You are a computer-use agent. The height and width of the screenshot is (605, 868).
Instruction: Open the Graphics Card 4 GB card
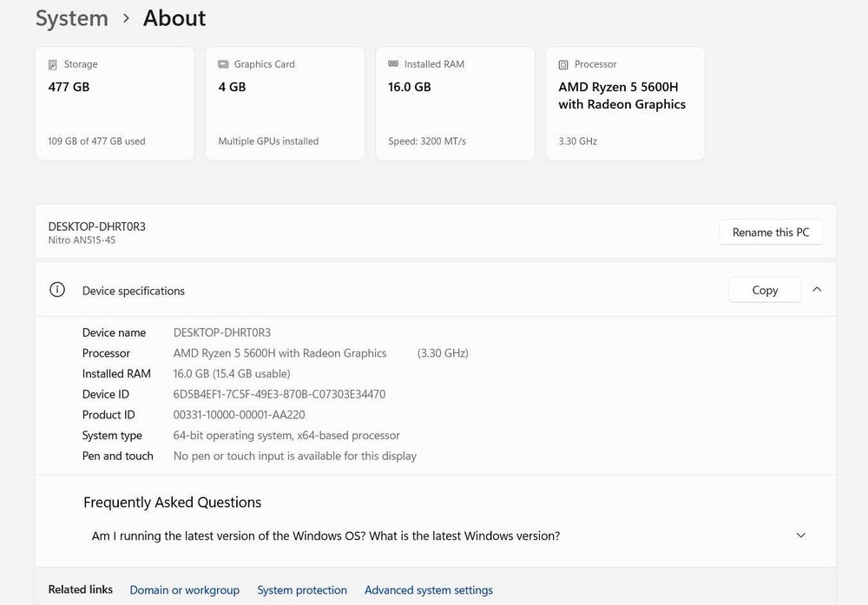click(285, 103)
